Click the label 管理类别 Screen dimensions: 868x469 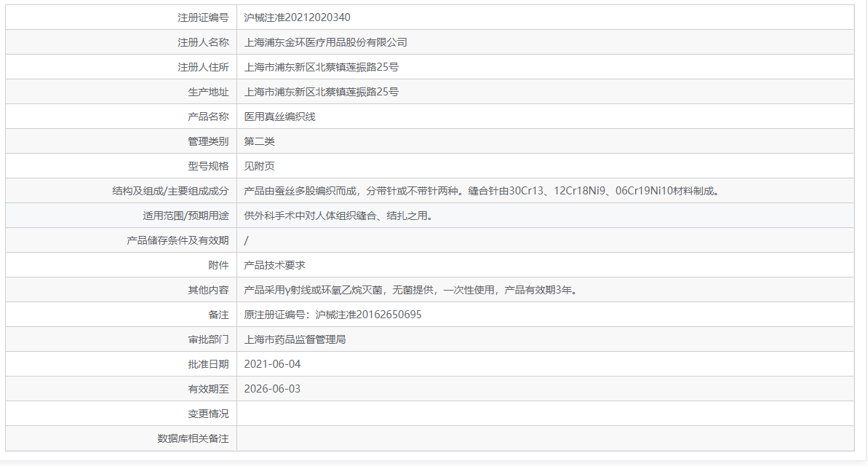[x=208, y=141]
